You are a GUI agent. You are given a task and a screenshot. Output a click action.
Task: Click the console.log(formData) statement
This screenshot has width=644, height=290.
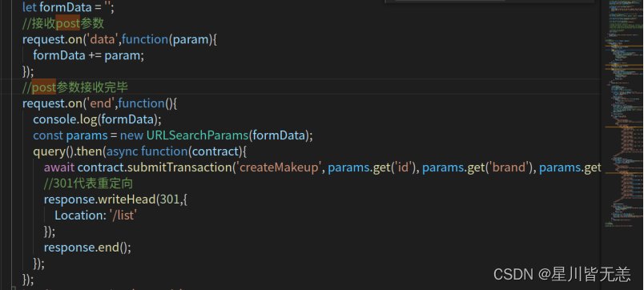tap(98, 119)
